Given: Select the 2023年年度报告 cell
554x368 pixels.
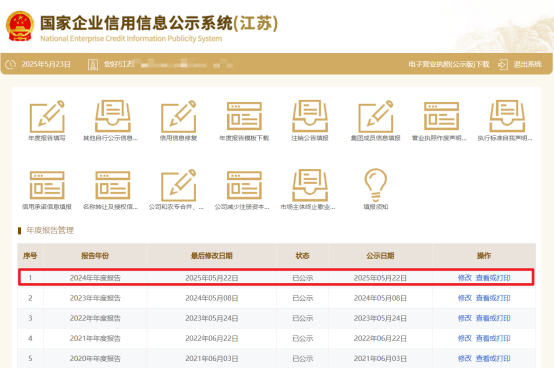Looking at the screenshot, I should tap(95, 298).
